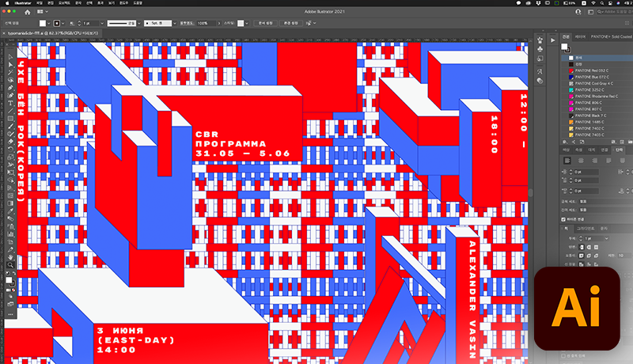Image resolution: width=633 pixels, height=364 pixels.
Task: Select the Selection arrow tool
Action: (x=10, y=57)
